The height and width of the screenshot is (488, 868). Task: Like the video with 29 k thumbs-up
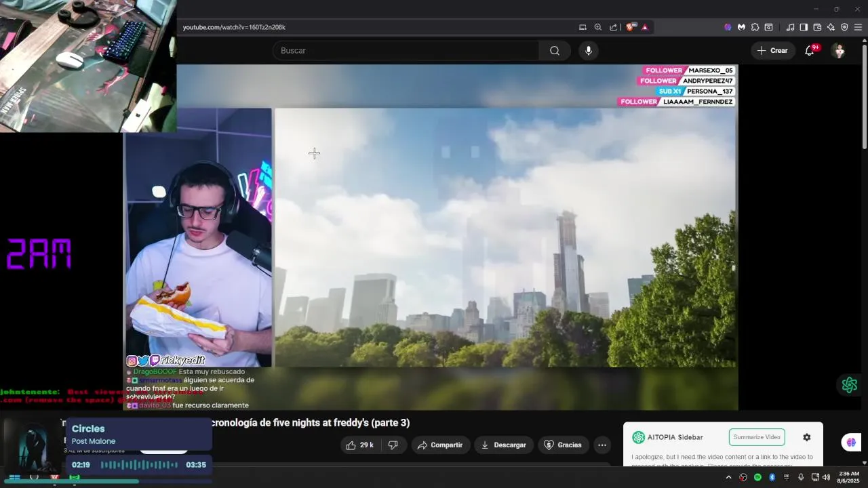pos(360,445)
